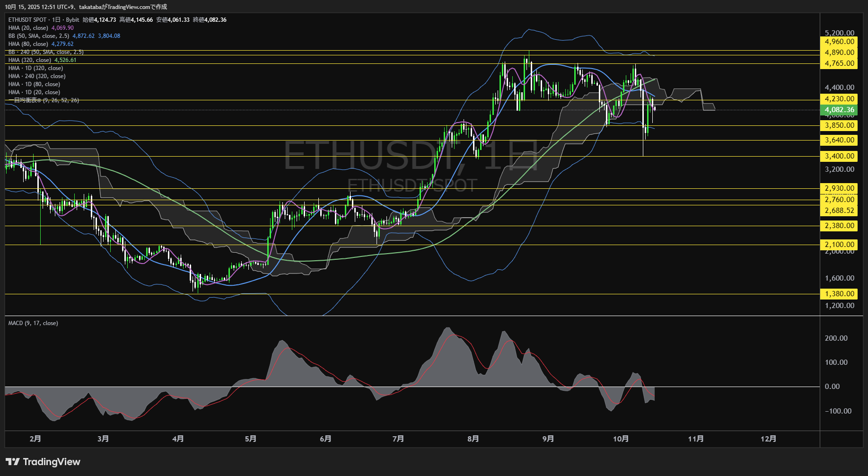Image resolution: width=868 pixels, height=476 pixels.
Task: Click the chart creation timestamp header text
Action: pyautogui.click(x=86, y=7)
